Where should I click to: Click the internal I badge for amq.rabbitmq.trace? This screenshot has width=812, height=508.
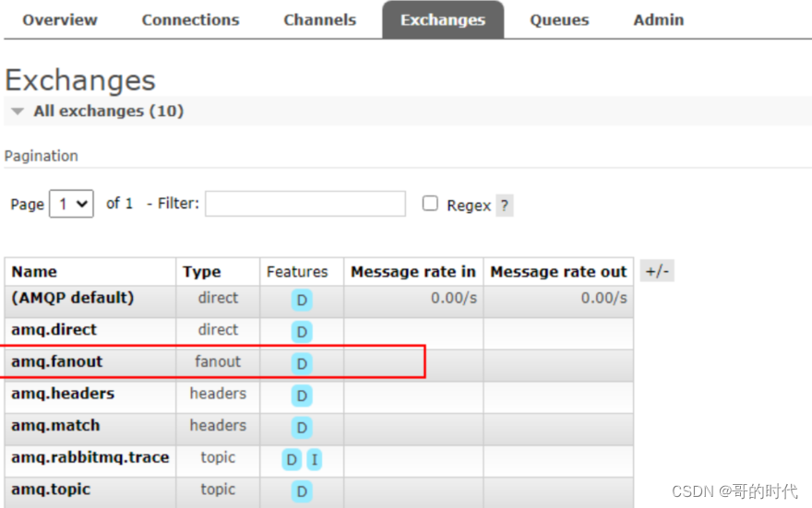point(315,460)
